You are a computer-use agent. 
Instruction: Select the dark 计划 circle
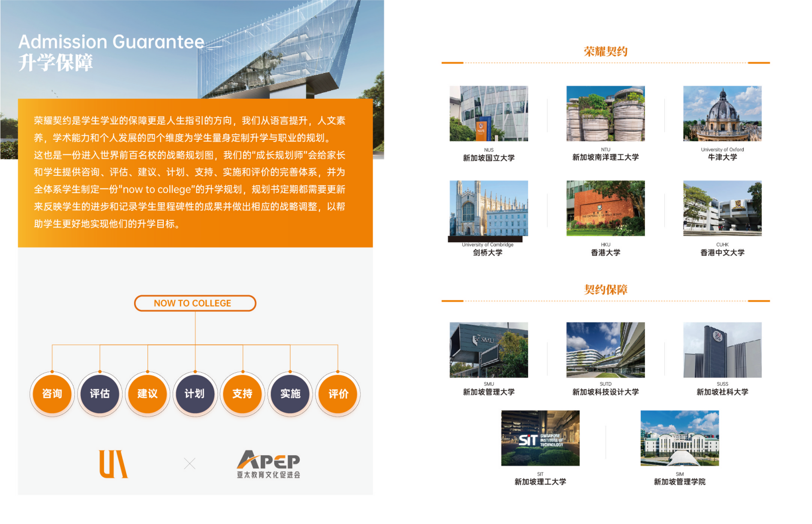pyautogui.click(x=195, y=394)
